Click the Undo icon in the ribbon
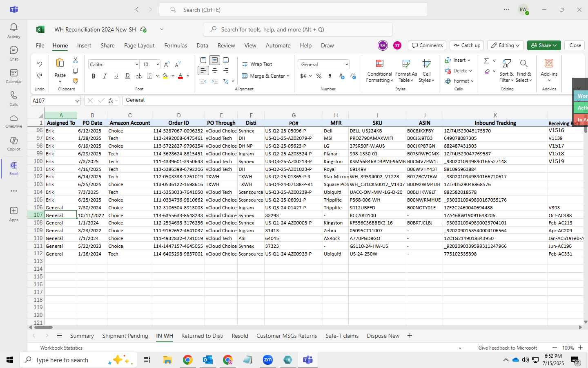 (40, 64)
